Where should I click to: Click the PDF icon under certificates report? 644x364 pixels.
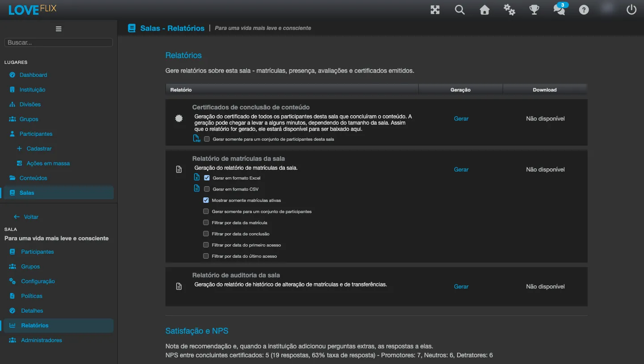[x=197, y=139]
